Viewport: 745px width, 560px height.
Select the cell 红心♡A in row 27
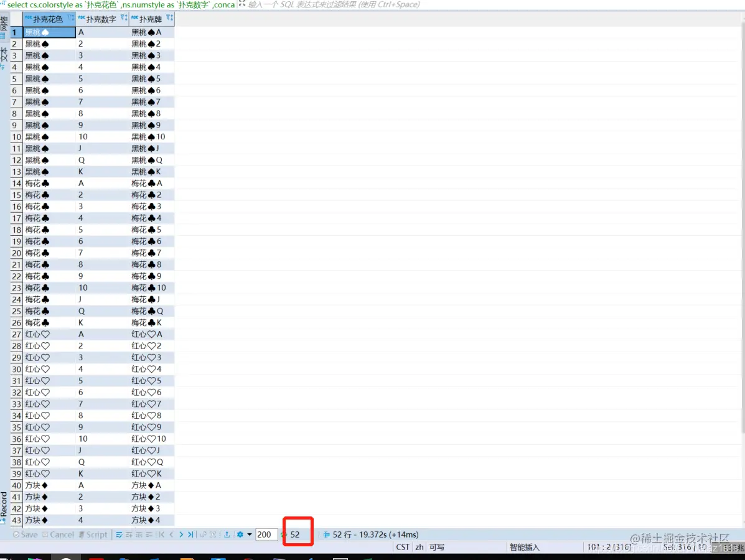(x=152, y=334)
